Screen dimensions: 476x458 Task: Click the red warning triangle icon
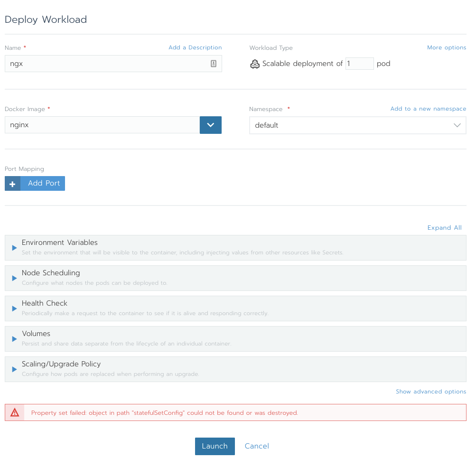pyautogui.click(x=15, y=412)
